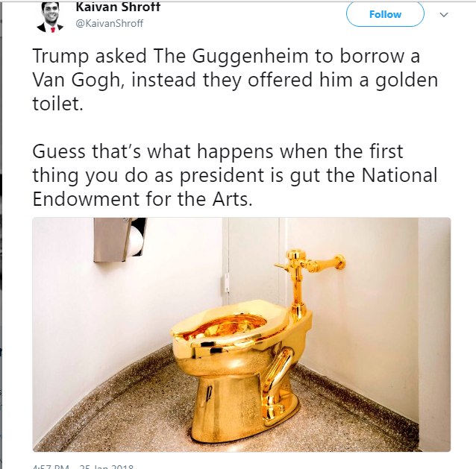Open the golden toilet photo
Image resolution: width=476 pixels, height=469 pixels.
241,334
